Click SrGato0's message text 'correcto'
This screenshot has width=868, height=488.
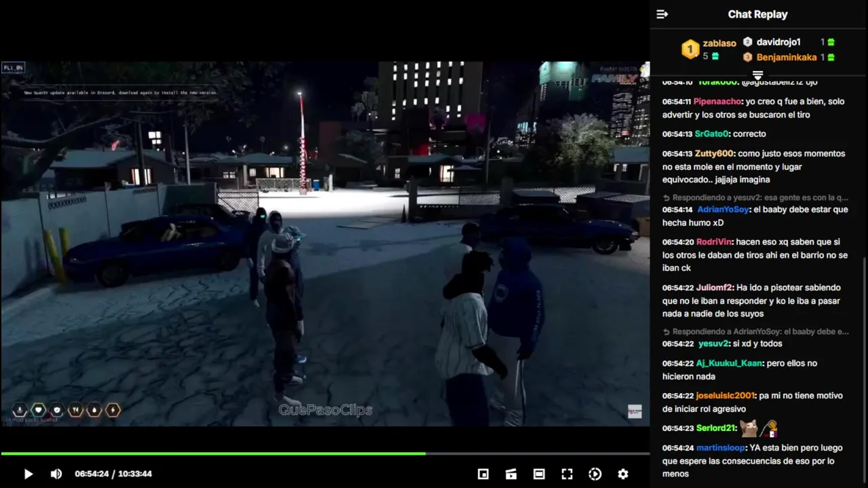point(749,134)
